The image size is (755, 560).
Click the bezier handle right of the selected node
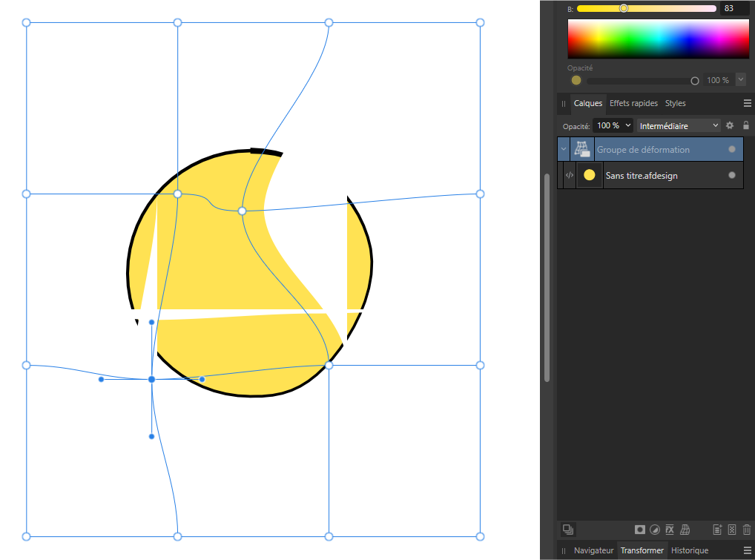point(202,380)
